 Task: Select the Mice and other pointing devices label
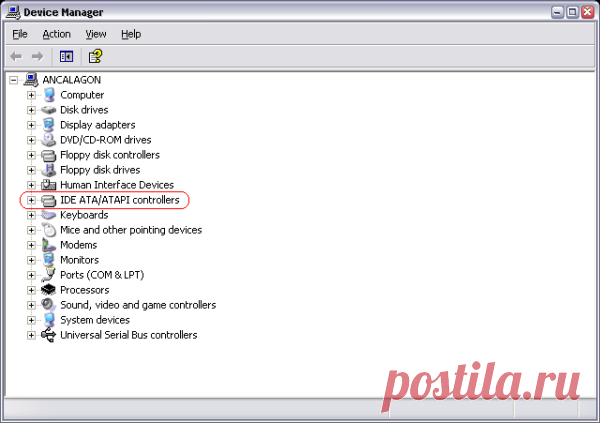[x=131, y=230]
